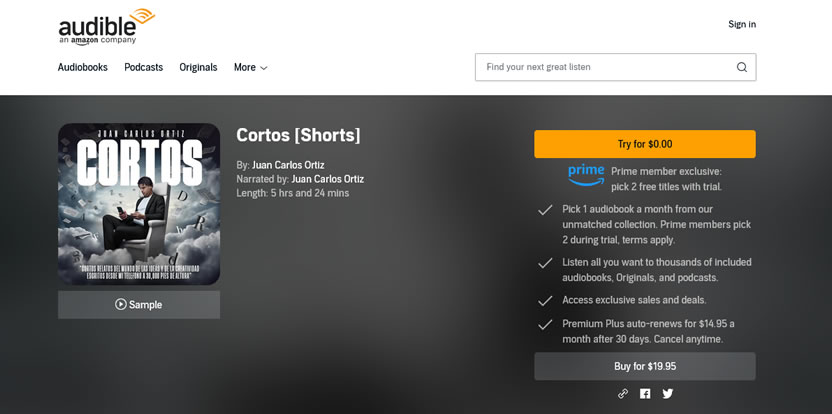
Task: Expand the More menu
Action: click(250, 67)
